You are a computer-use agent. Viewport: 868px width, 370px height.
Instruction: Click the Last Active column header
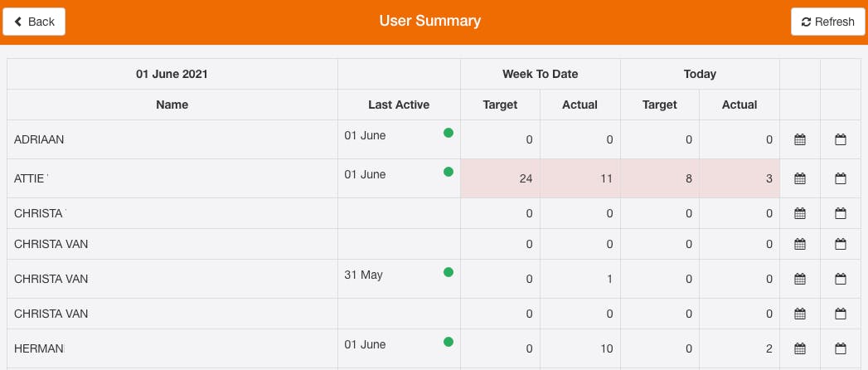coord(399,105)
